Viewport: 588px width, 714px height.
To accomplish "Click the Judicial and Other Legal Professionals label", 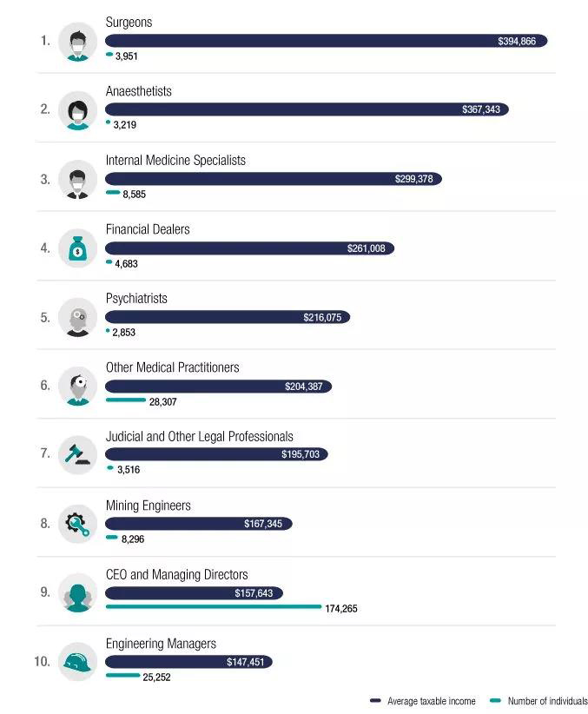I will point(200,437).
